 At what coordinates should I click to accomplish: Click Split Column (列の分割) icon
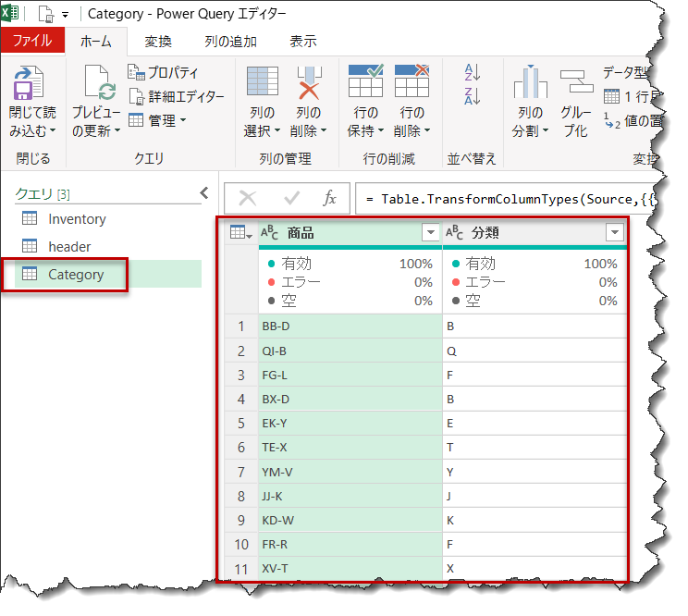pyautogui.click(x=531, y=81)
